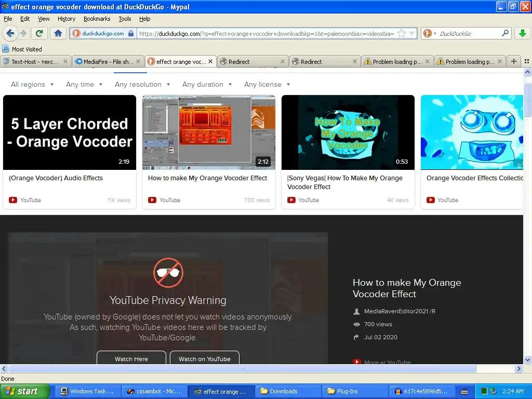Click Orange Vocoder Effects Collection title
Viewport: 532px width, 399px height.
pos(475,178)
